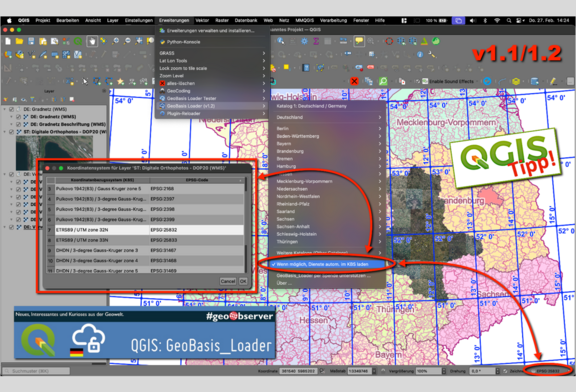Image resolution: width=576 pixels, height=392 pixels.
Task: Click the blue info circle icon
Action: (420, 55)
